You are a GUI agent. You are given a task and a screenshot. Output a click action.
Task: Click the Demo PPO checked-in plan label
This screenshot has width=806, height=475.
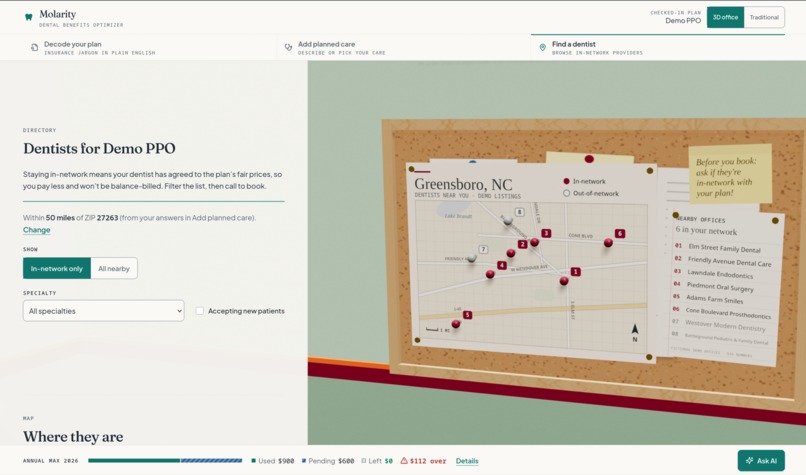(683, 21)
